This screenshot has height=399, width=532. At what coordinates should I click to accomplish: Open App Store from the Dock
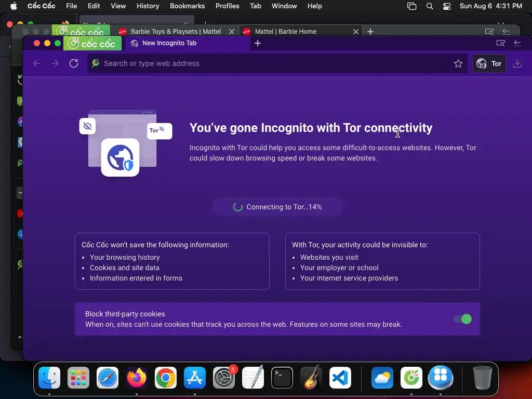[x=195, y=378]
